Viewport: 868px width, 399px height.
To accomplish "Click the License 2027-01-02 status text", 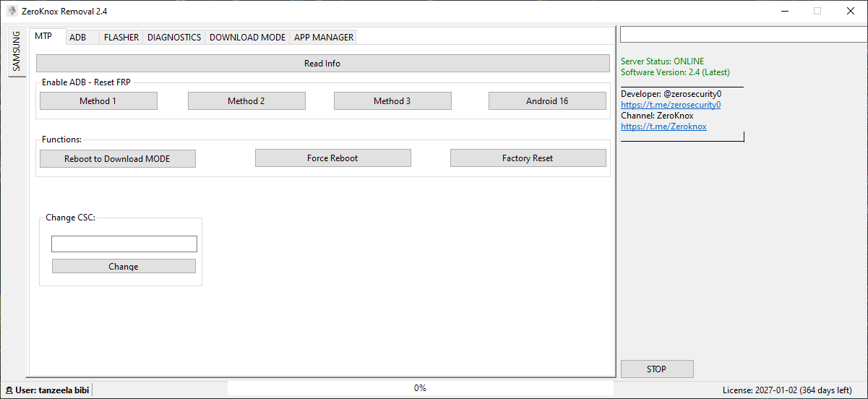I will click(787, 390).
